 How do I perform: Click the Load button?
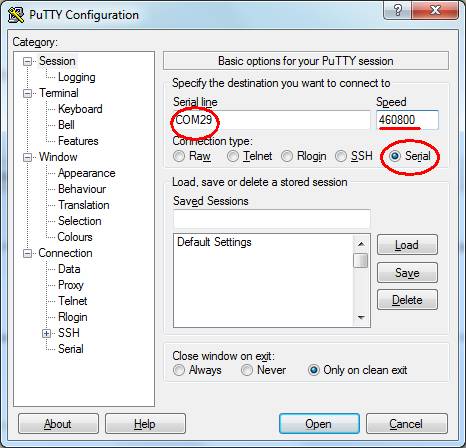tap(407, 245)
